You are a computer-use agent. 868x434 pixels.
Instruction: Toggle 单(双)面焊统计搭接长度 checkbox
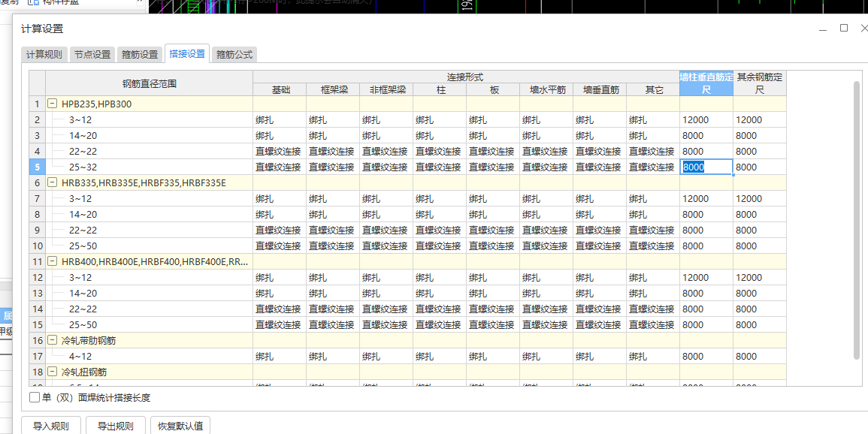[35, 397]
